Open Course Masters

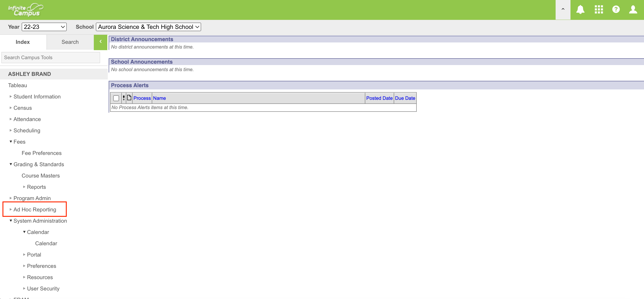(41, 175)
